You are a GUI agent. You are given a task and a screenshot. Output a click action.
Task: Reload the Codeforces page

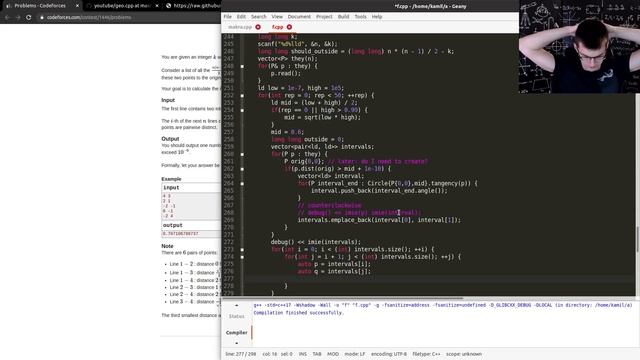coord(29,18)
